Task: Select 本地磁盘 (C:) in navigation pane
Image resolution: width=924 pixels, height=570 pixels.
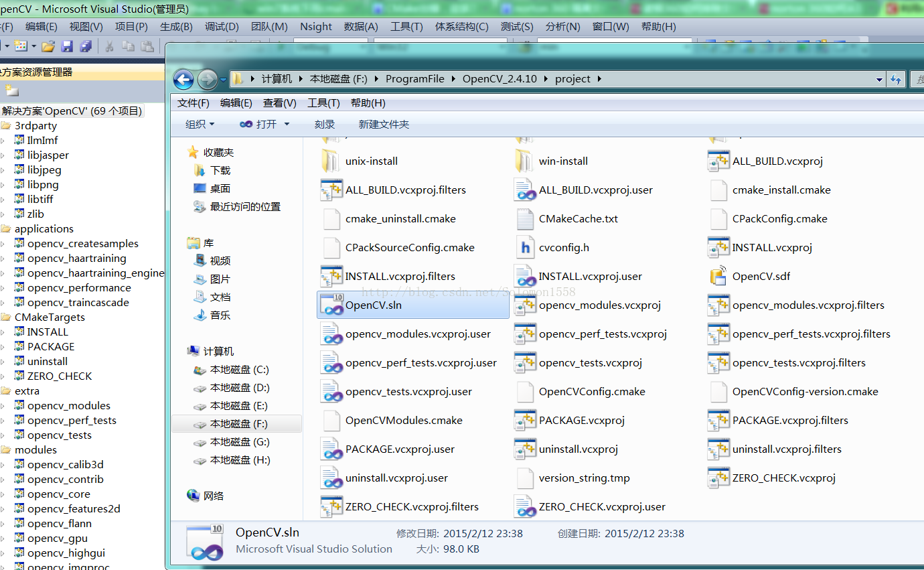Action: [x=231, y=370]
